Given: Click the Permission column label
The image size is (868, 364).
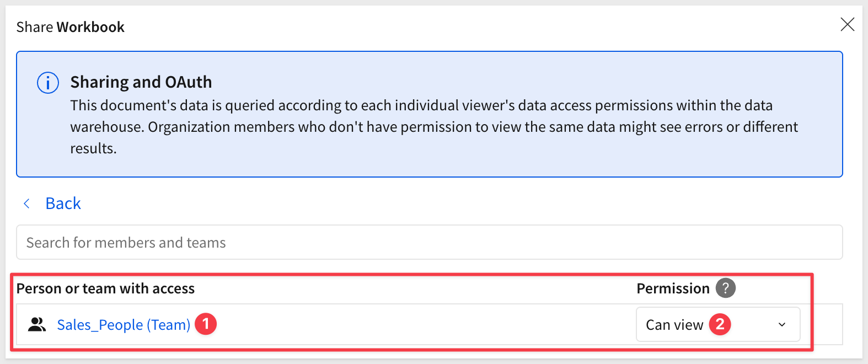Looking at the screenshot, I should [x=673, y=288].
